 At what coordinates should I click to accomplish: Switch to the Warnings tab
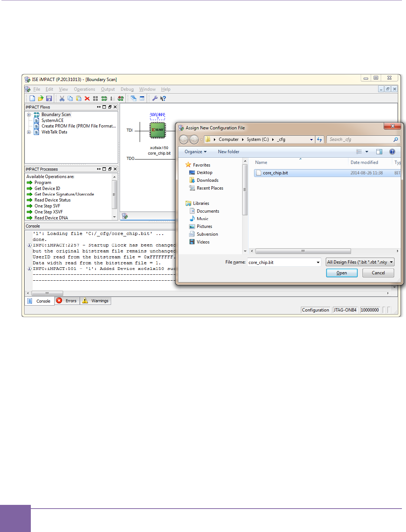pos(95,301)
